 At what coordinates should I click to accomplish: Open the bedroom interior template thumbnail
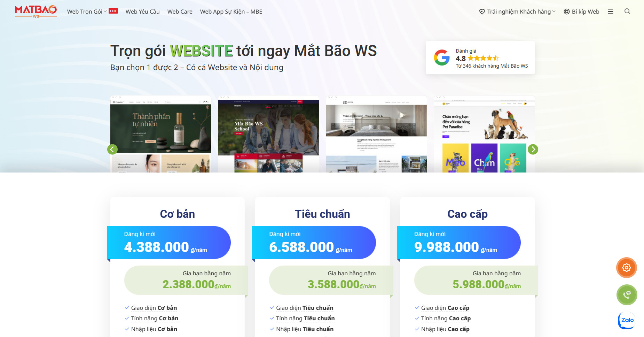coord(376,134)
